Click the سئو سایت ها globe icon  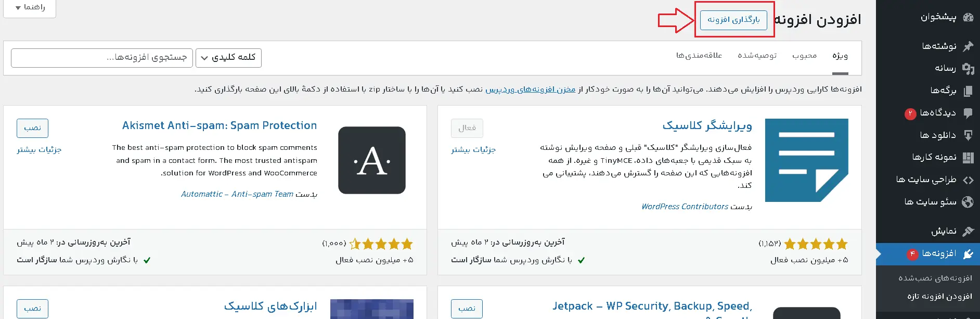point(968,202)
